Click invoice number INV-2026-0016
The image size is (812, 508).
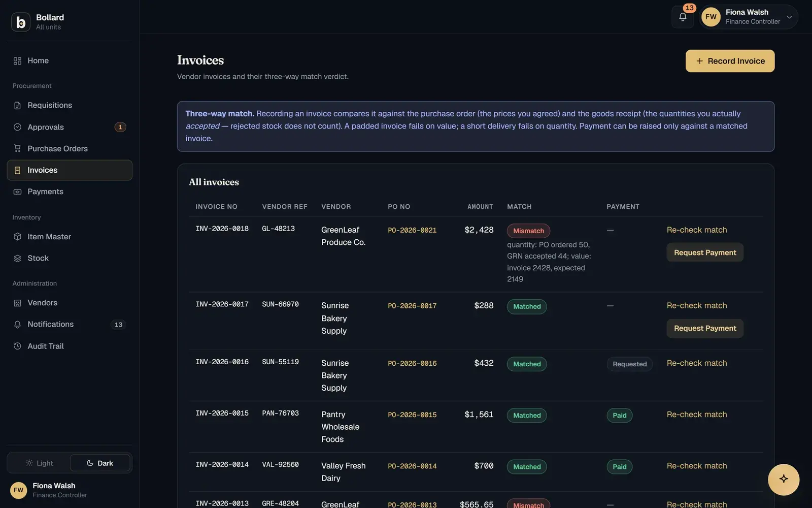coord(222,362)
